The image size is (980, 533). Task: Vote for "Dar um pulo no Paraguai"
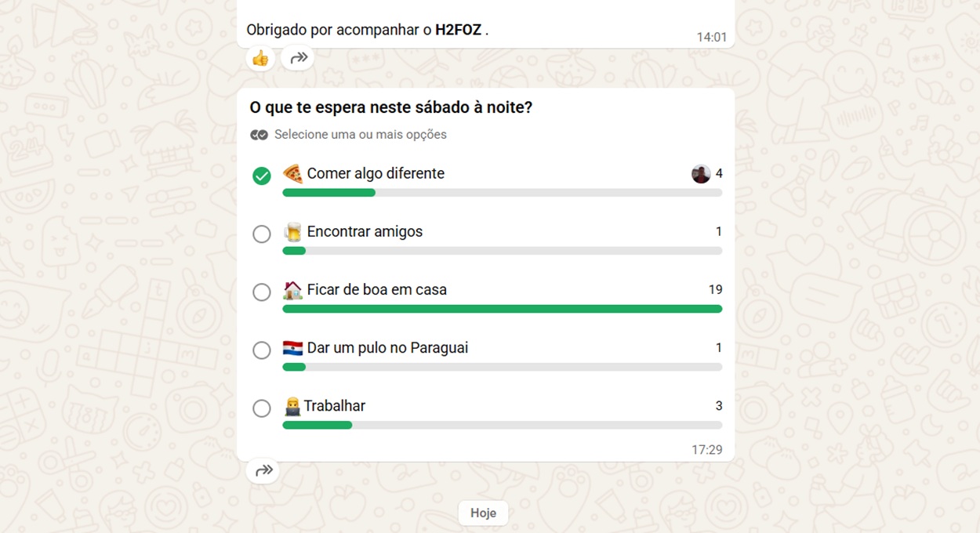point(262,350)
